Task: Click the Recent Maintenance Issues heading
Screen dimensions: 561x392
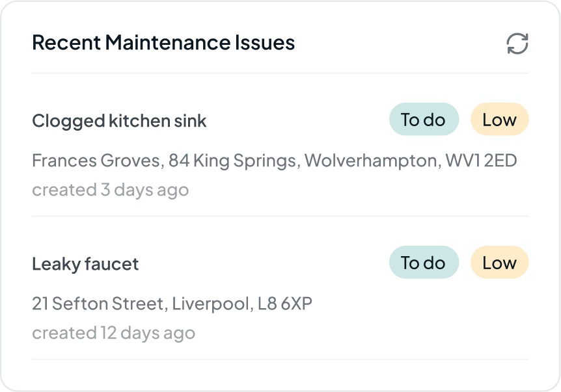Action: pyautogui.click(x=163, y=42)
